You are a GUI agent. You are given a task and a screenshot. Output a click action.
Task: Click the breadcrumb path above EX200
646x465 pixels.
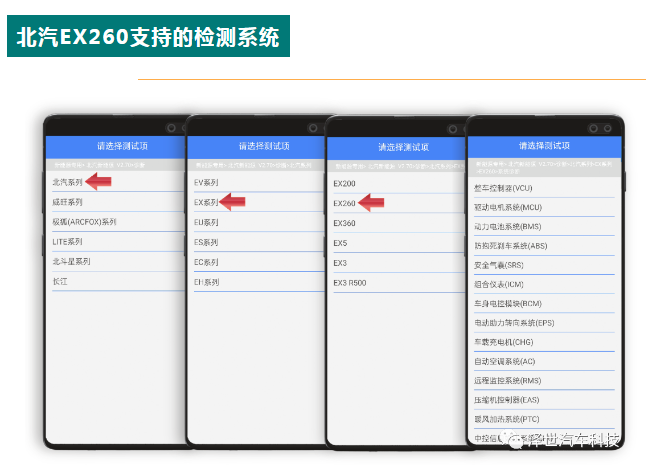[x=400, y=166]
